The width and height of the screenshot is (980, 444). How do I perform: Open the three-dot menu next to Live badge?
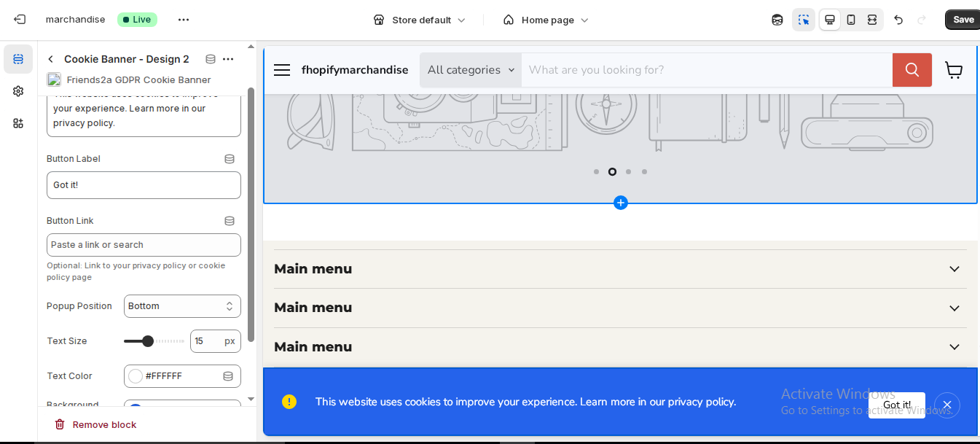coord(184,20)
